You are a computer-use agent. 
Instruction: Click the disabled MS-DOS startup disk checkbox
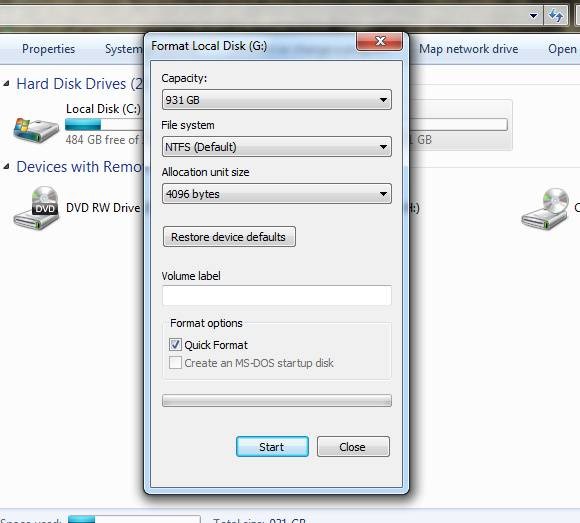click(175, 363)
